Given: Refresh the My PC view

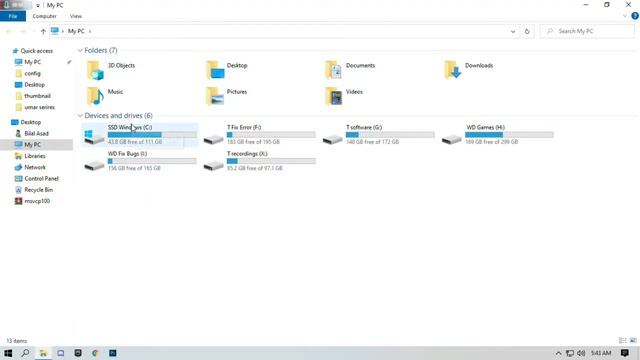Looking at the screenshot, I should pyautogui.click(x=527, y=31).
